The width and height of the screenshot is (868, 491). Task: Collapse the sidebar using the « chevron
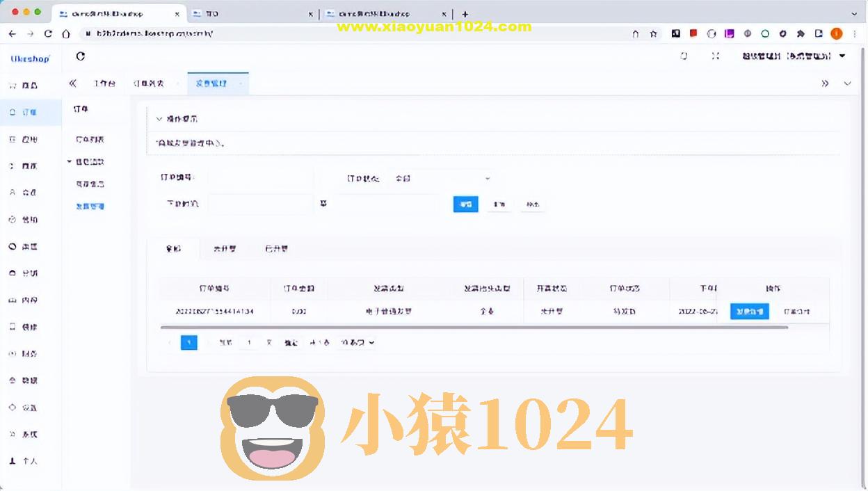[72, 83]
